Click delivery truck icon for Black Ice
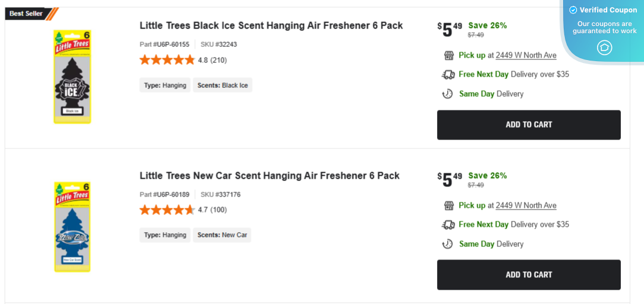The width and height of the screenshot is (644, 304). click(x=448, y=74)
